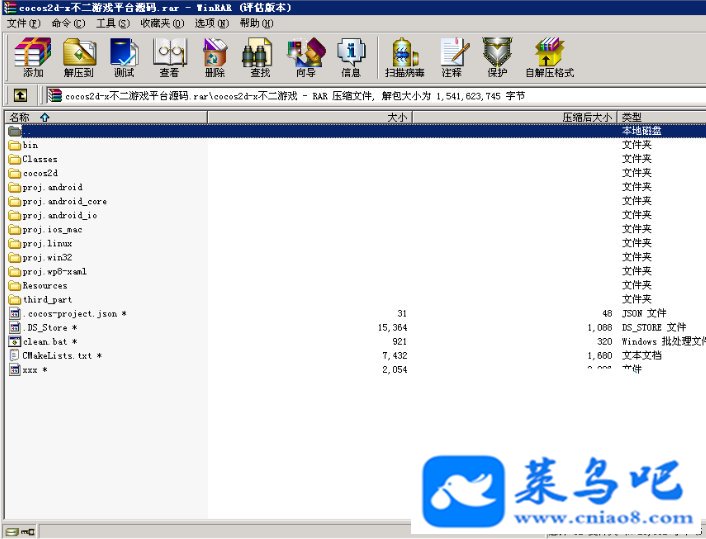Show archive 信息 (Info) icon
Viewport: 706px width, 539px height.
pos(351,57)
